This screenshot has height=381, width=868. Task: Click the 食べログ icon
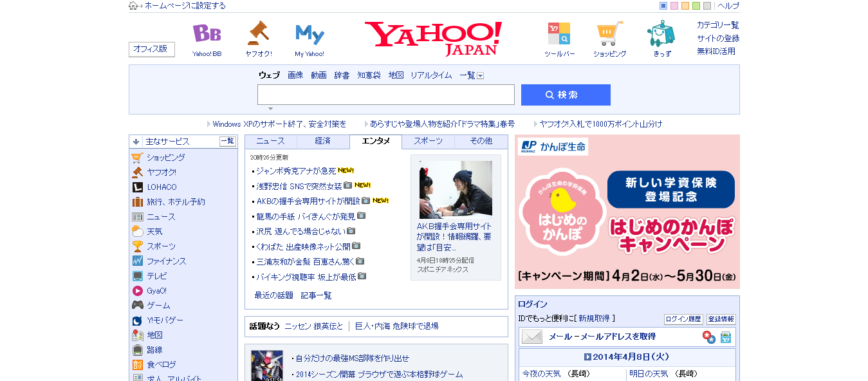[137, 365]
